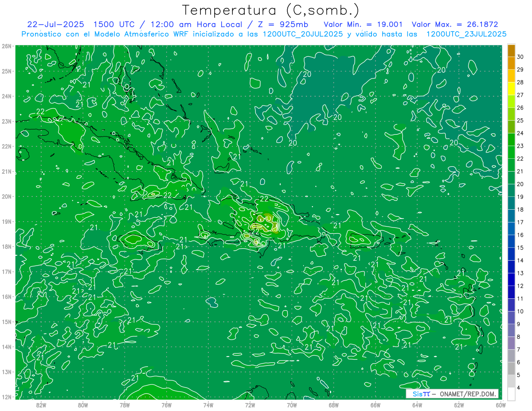Click the '82W' longitude axis label

pos(41,405)
